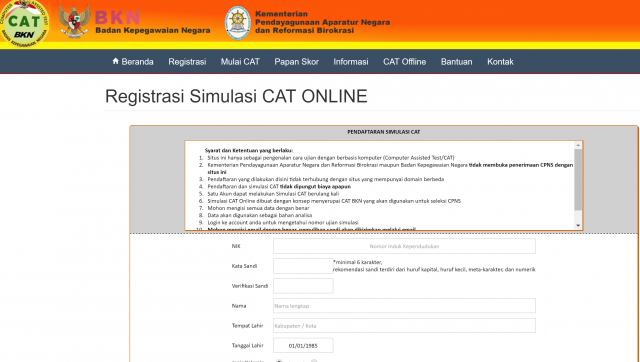This screenshot has width=640, height=362.
Task: Open the Kontak menu item
Action: coord(500,62)
